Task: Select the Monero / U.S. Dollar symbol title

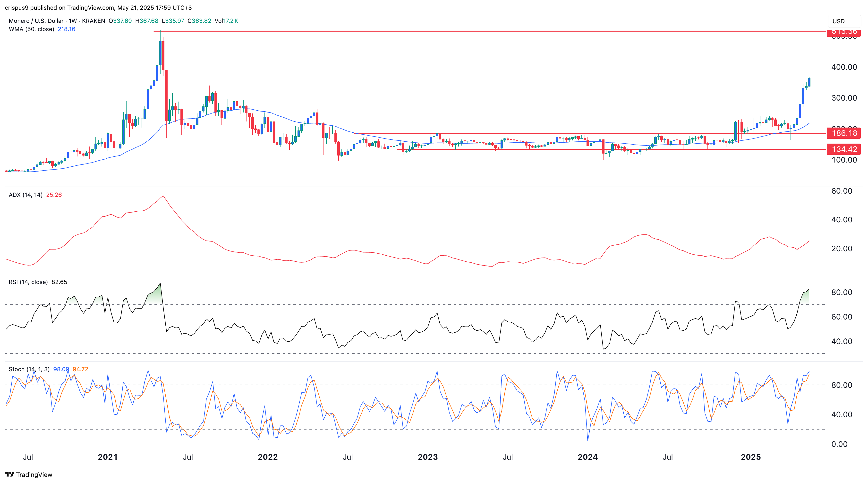Action: point(36,21)
